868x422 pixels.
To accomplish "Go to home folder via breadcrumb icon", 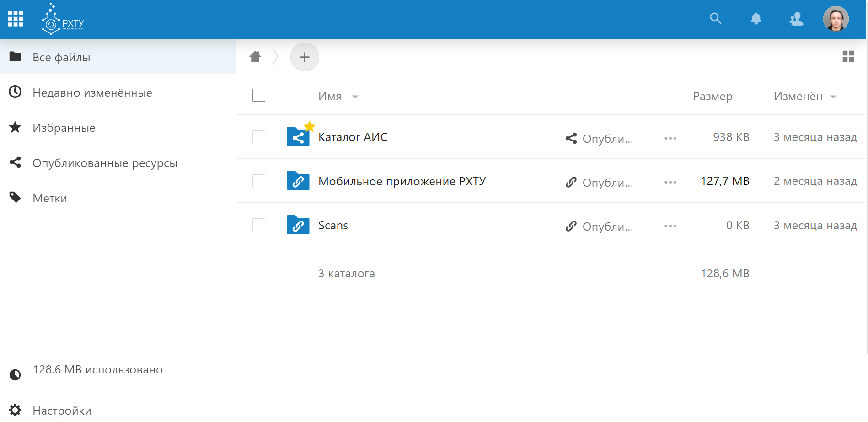I will (x=255, y=57).
